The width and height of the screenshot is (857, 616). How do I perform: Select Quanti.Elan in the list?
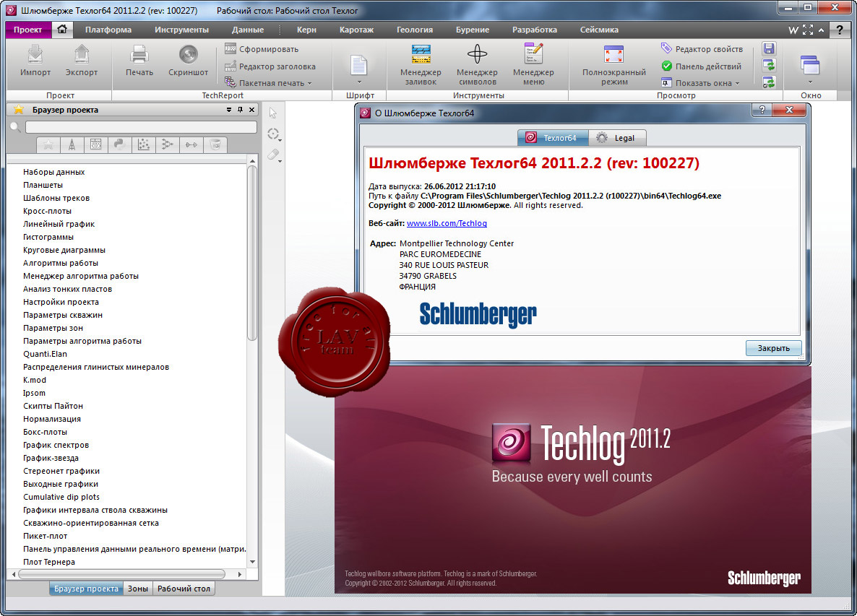pos(45,354)
